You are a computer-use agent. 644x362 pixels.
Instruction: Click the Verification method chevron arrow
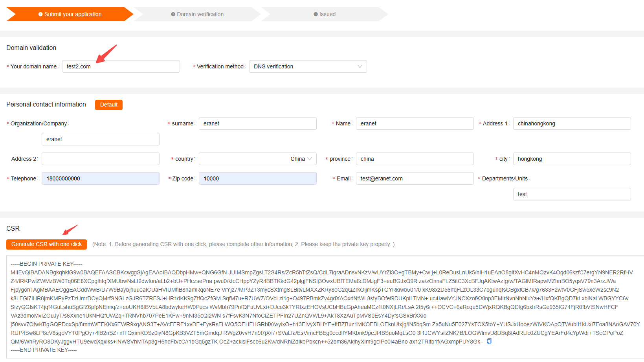[x=360, y=66]
